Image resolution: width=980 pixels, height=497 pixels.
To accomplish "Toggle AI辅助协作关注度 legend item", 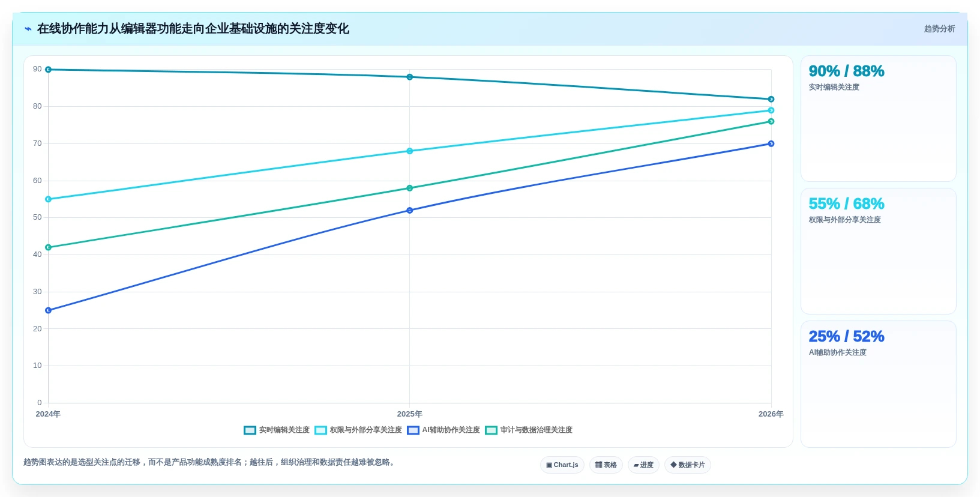I will point(443,430).
